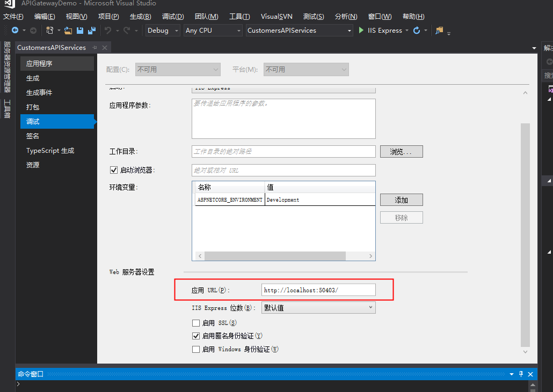553x392 pixels.
Task: Open toolbar overflow options arrow
Action: click(449, 33)
